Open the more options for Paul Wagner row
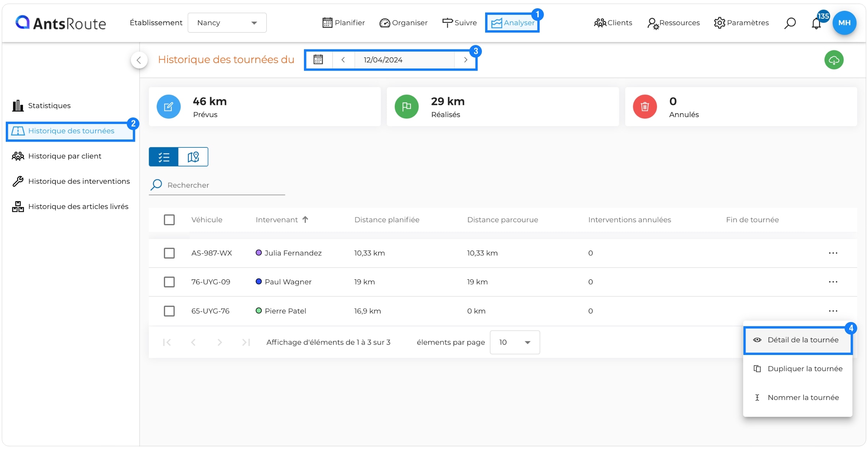 click(x=833, y=282)
